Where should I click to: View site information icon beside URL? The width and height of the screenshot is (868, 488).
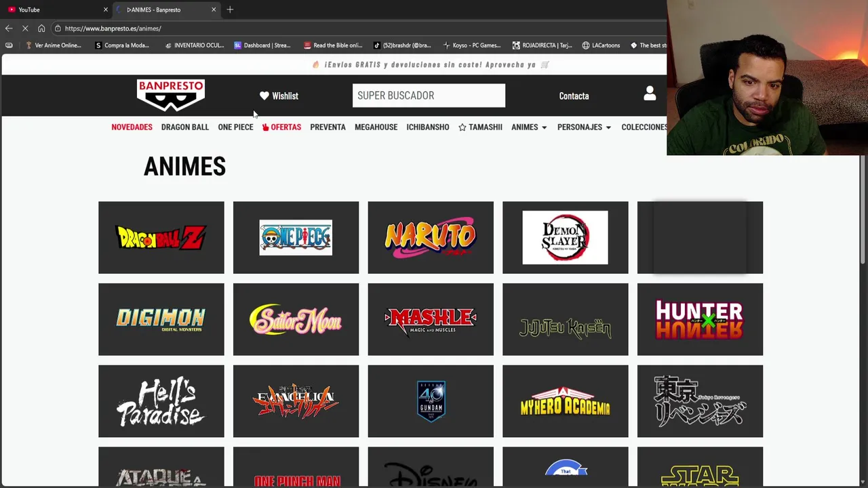coord(58,28)
